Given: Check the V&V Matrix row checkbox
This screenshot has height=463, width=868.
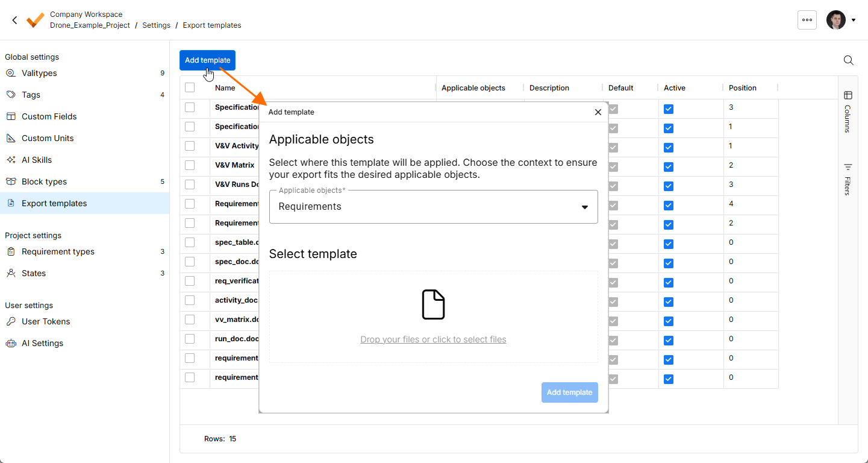Looking at the screenshot, I should pyautogui.click(x=190, y=165).
